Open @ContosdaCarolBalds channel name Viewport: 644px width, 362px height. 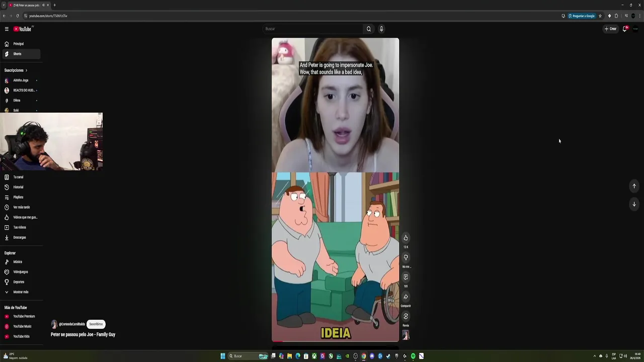[x=72, y=324]
